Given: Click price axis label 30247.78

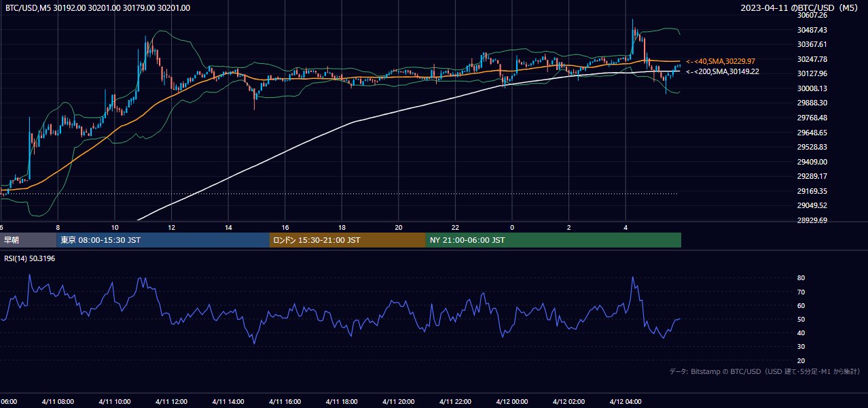Looking at the screenshot, I should click(812, 59).
